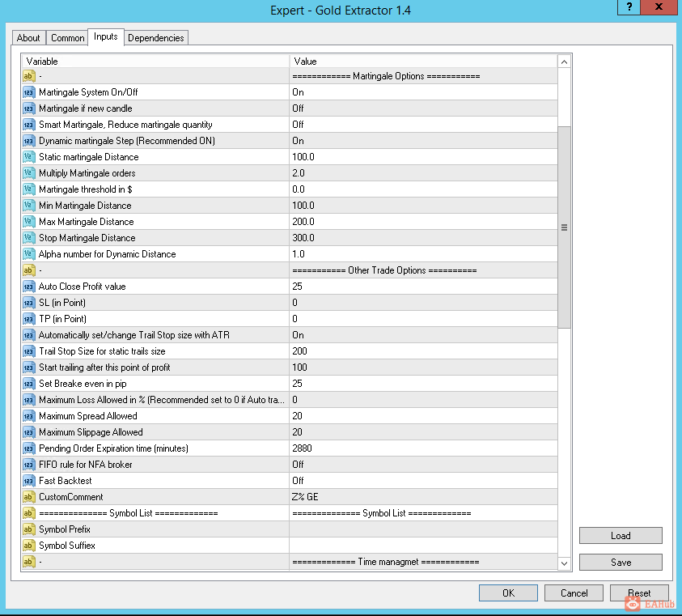Select the Inputs tab
The height and width of the screenshot is (616, 682).
(106, 36)
